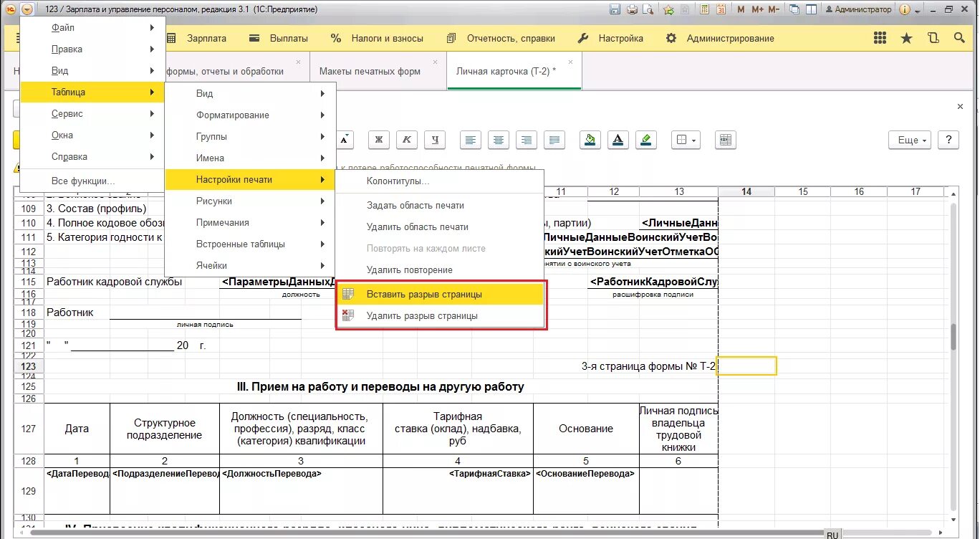The height and width of the screenshot is (539, 980).
Task: Align text center
Action: (499, 140)
